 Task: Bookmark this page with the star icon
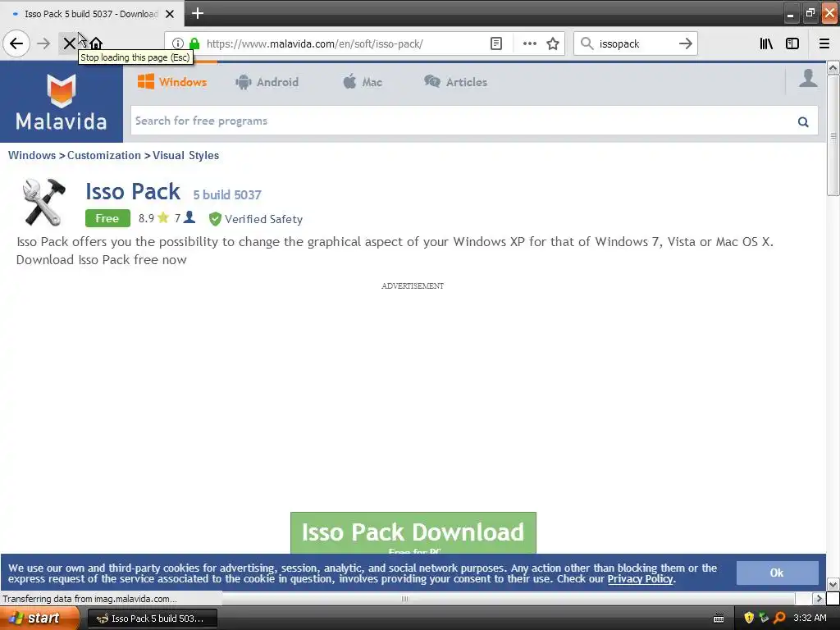click(553, 43)
